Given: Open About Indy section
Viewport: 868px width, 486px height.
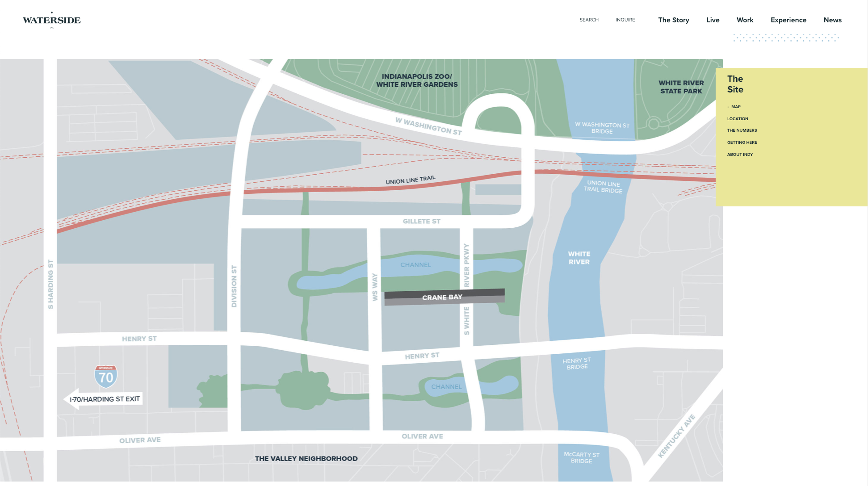Looking at the screenshot, I should click(740, 155).
